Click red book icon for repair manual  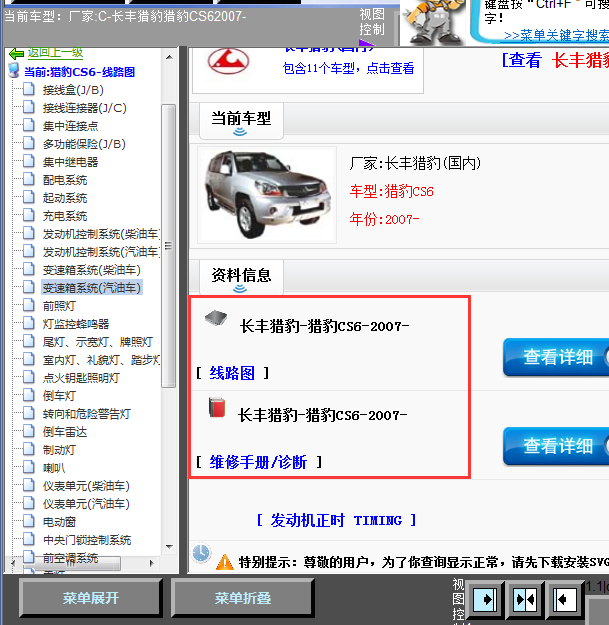(217, 407)
